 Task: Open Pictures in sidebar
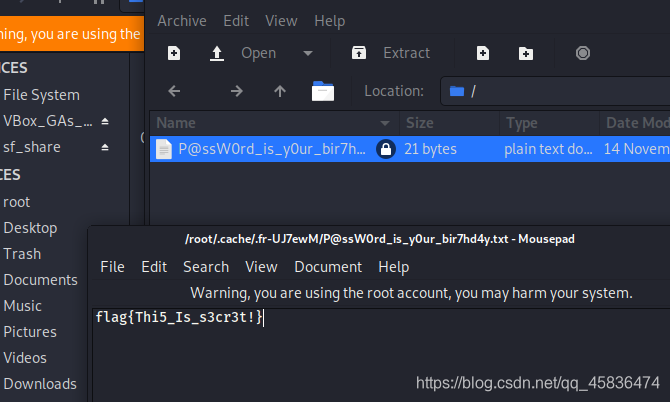[x=30, y=332]
